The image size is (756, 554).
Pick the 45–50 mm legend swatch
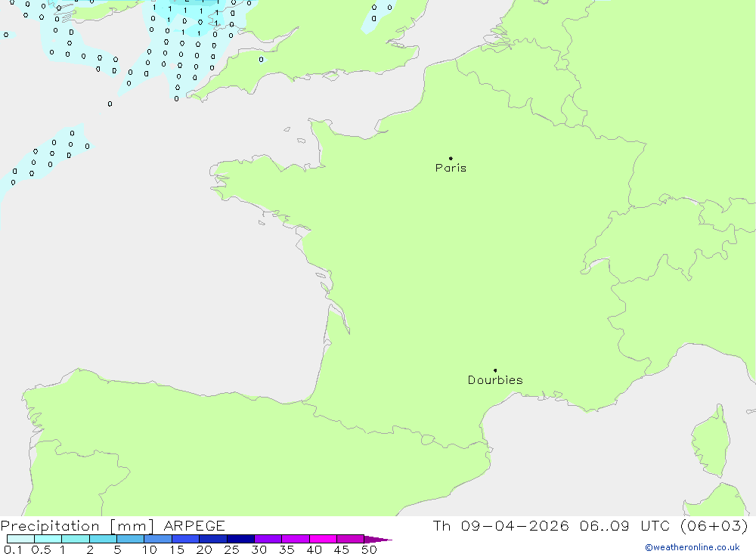point(351,539)
